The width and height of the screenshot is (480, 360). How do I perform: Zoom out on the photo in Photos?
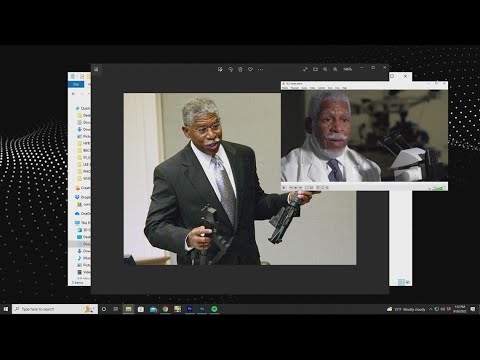[325, 69]
